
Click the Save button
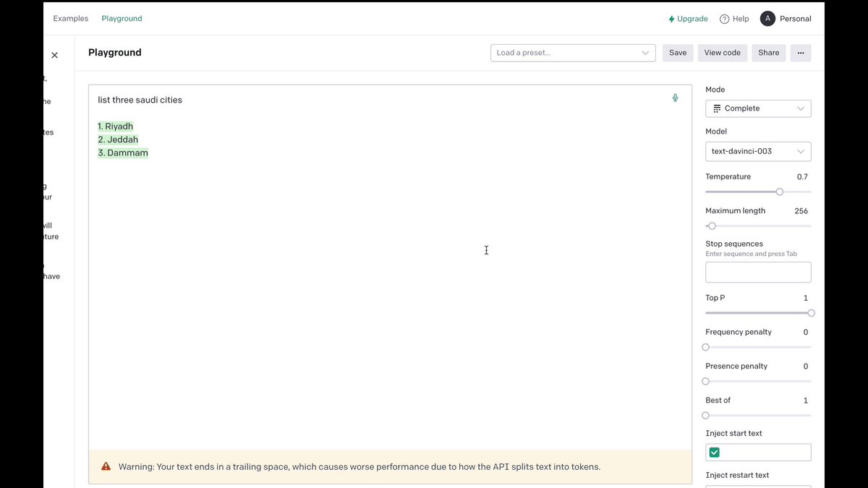678,53
